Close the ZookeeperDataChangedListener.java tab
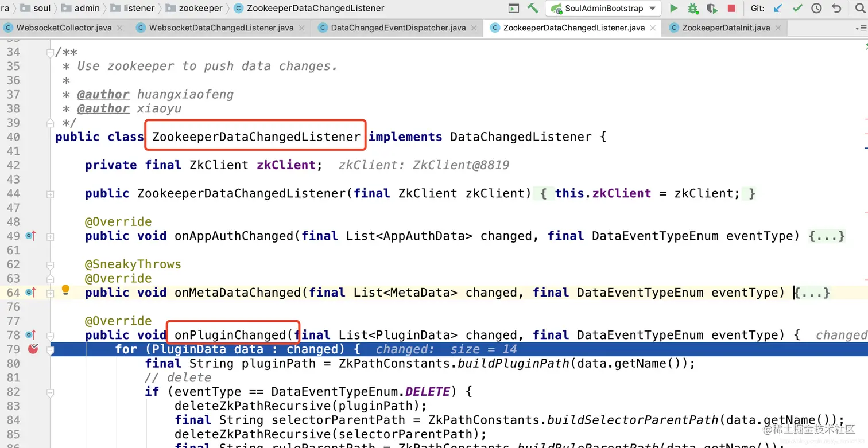The image size is (868, 448). tap(653, 28)
